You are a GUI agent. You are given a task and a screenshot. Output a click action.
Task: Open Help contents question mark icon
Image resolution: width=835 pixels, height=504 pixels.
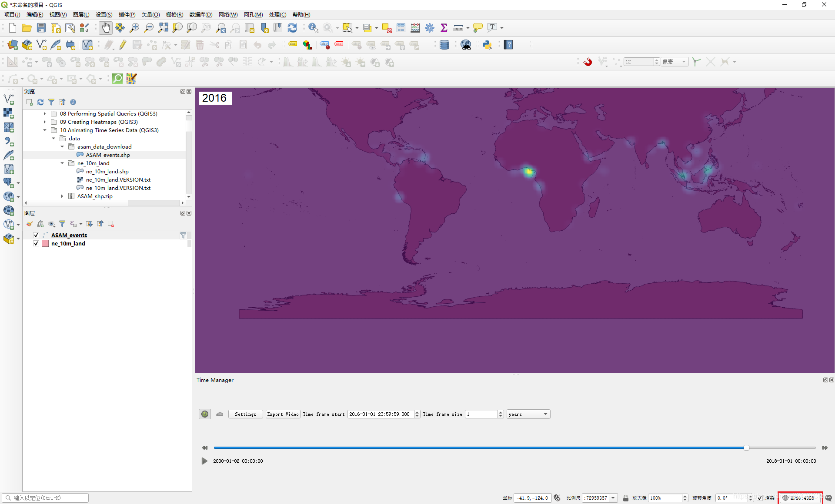508,45
